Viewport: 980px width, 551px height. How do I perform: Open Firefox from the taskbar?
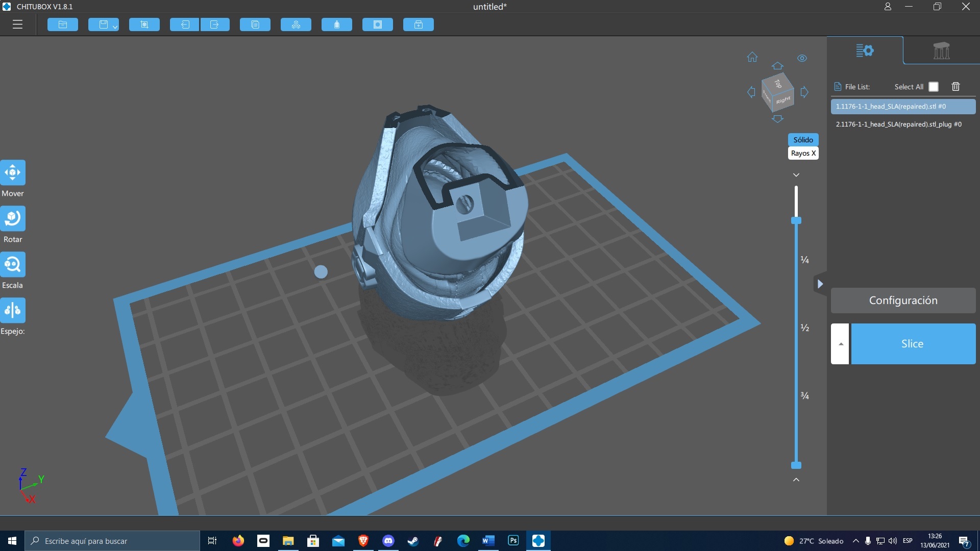click(238, 541)
